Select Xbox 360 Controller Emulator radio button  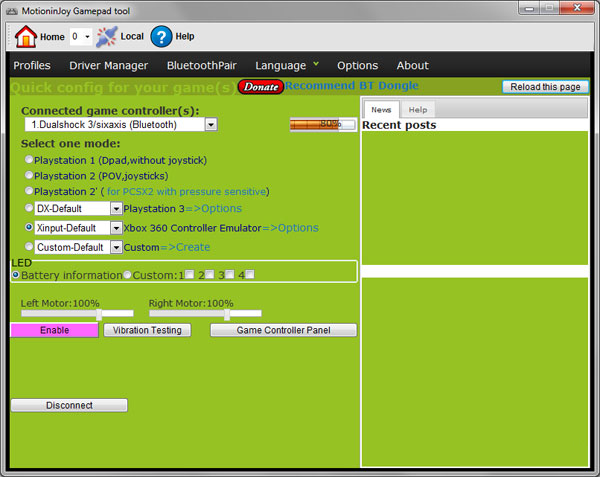point(29,227)
